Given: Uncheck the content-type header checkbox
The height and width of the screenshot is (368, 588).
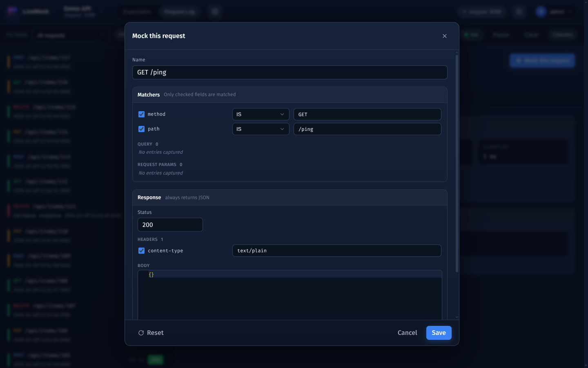Looking at the screenshot, I should coord(142,251).
